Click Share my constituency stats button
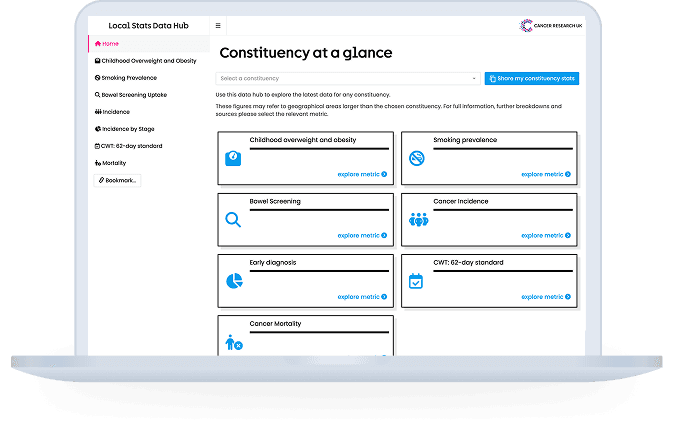 coord(532,78)
